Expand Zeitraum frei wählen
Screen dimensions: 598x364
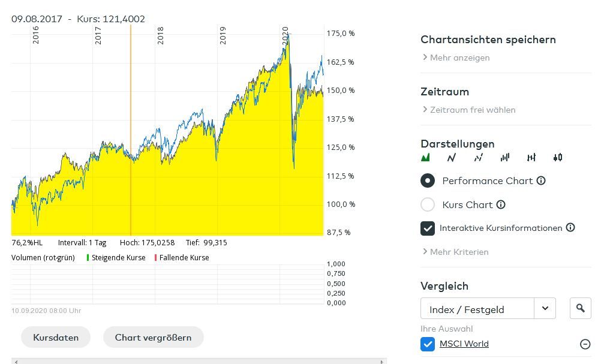(470, 110)
